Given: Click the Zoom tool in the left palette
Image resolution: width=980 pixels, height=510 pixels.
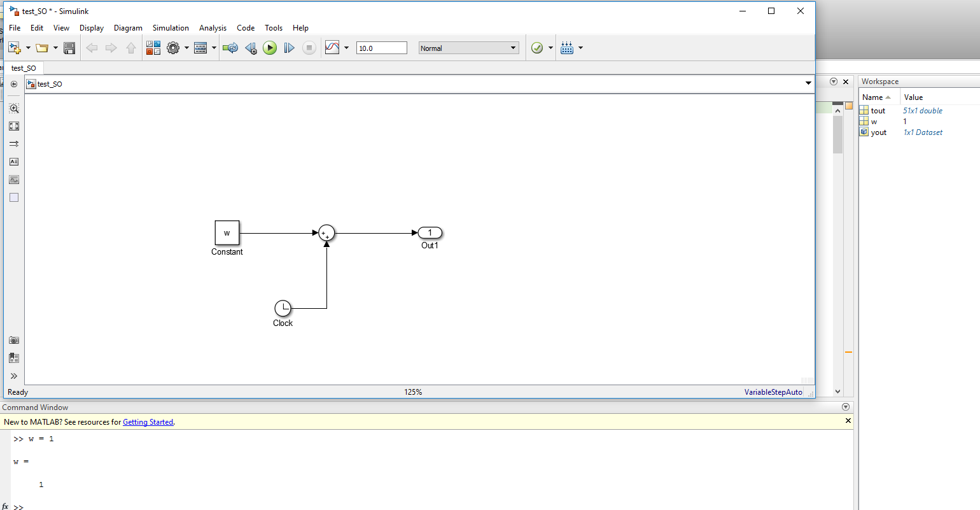Looking at the screenshot, I should tap(14, 108).
